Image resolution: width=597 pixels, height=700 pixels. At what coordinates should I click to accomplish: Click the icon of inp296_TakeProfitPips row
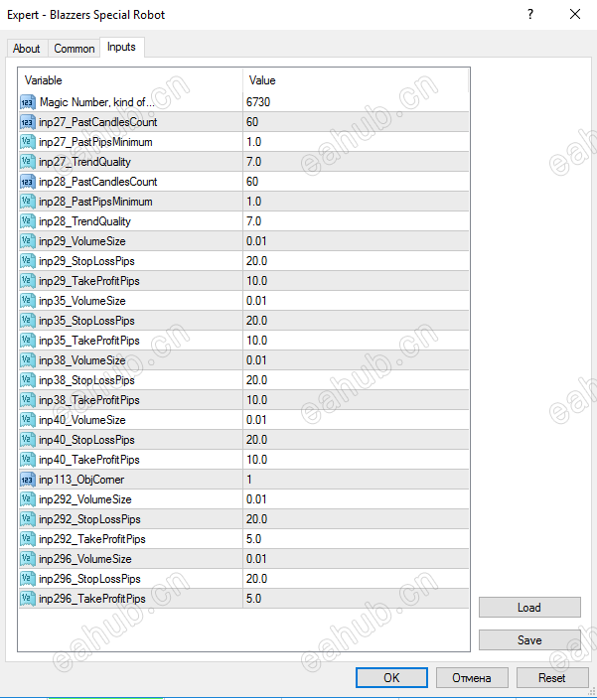pyautogui.click(x=27, y=599)
